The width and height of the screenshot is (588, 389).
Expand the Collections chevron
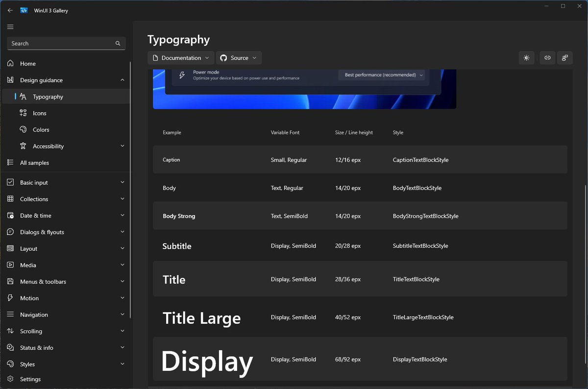(122, 199)
